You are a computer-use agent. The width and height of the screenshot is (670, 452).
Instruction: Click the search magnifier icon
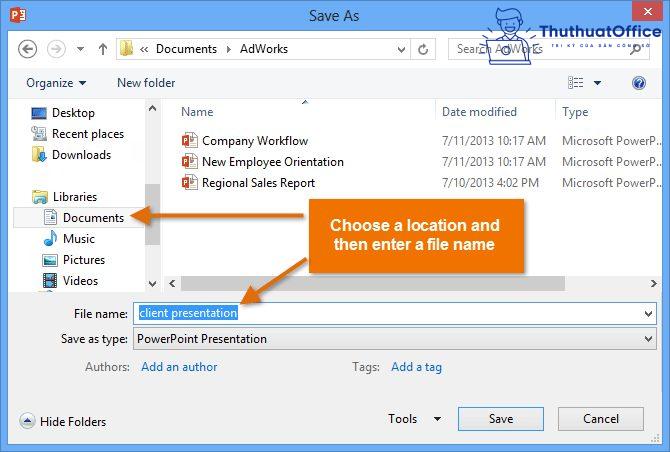[636, 49]
